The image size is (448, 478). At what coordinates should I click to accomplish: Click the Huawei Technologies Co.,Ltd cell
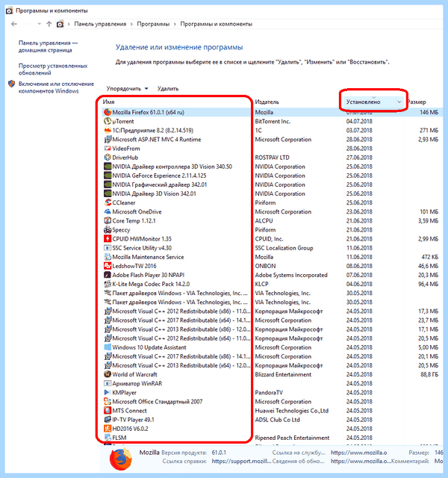292,411
